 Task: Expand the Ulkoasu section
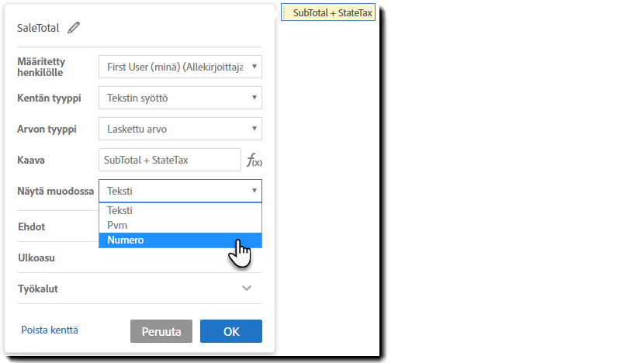(36, 258)
